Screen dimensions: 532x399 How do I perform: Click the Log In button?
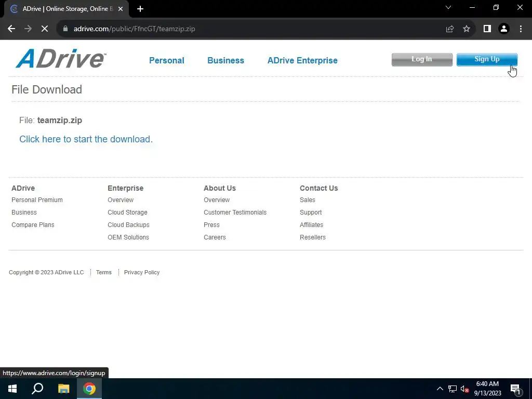(x=422, y=59)
